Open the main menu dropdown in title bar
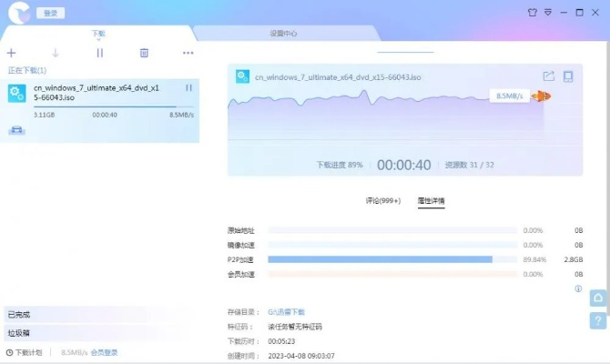The width and height of the screenshot is (610, 364). pos(548,13)
